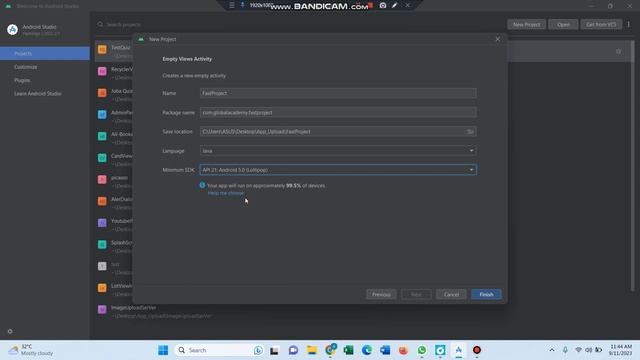
Task: Click the Cancel button in New Project
Action: [x=451, y=294]
